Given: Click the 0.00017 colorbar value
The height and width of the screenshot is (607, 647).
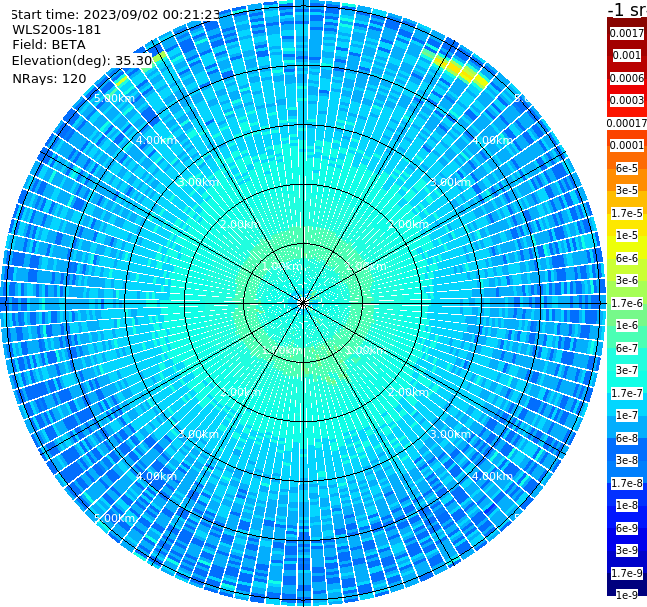Looking at the screenshot, I should tap(627, 123).
